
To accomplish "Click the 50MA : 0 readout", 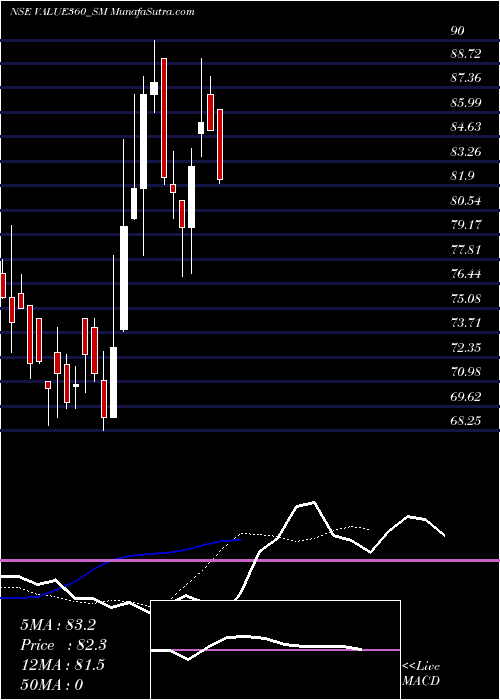I will click(52, 684).
